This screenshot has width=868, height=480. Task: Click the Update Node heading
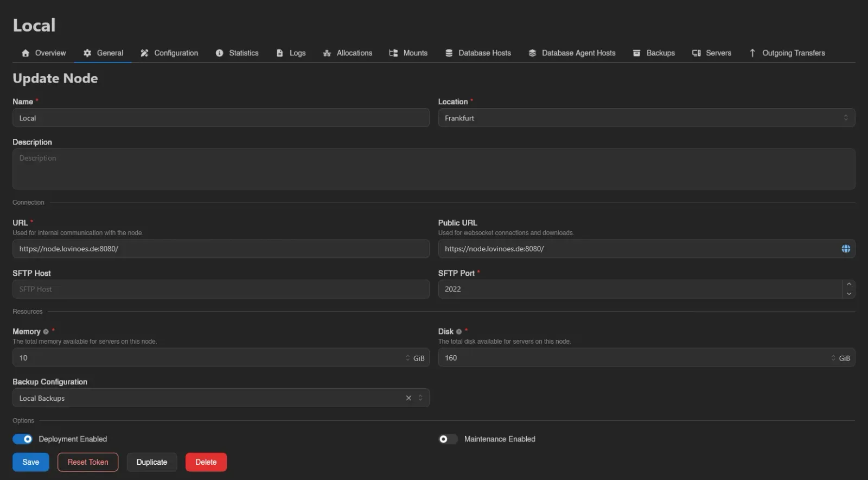55,78
